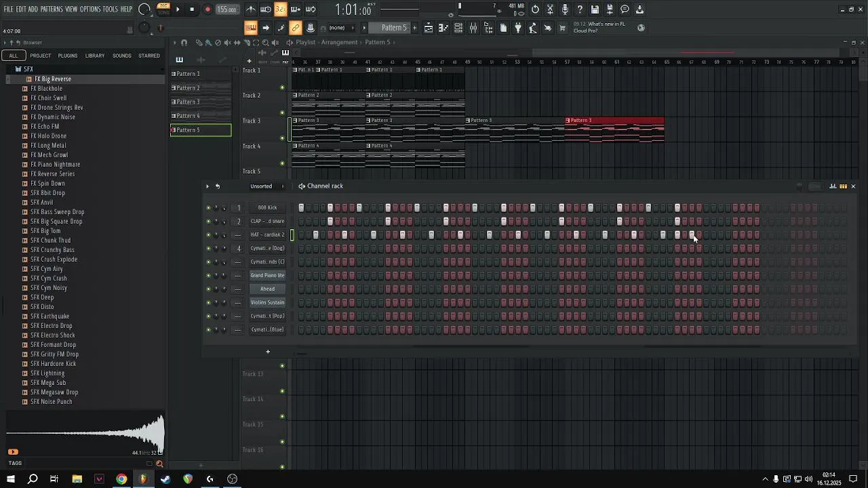Screen dimensions: 868x488
Task: Open the Browser header menu arrow
Action: click(4, 43)
